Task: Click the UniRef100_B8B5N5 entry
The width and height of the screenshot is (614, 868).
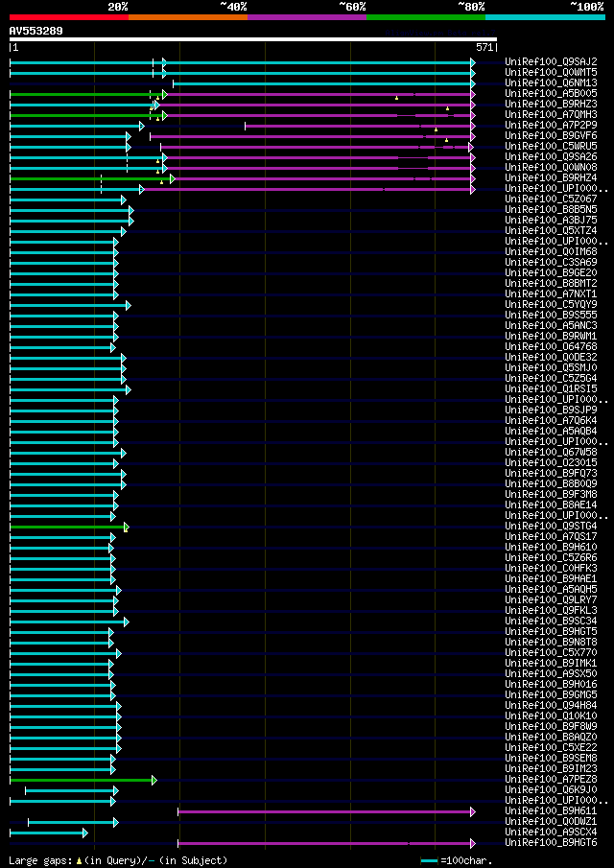Action: pos(552,209)
